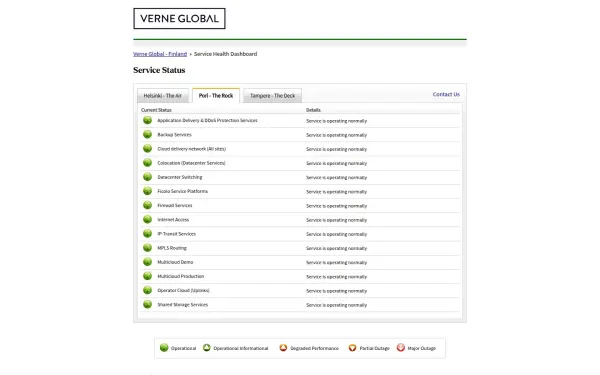Click 'Colocation (Datacenter Services)' row text
The image size is (600, 375).
point(191,163)
